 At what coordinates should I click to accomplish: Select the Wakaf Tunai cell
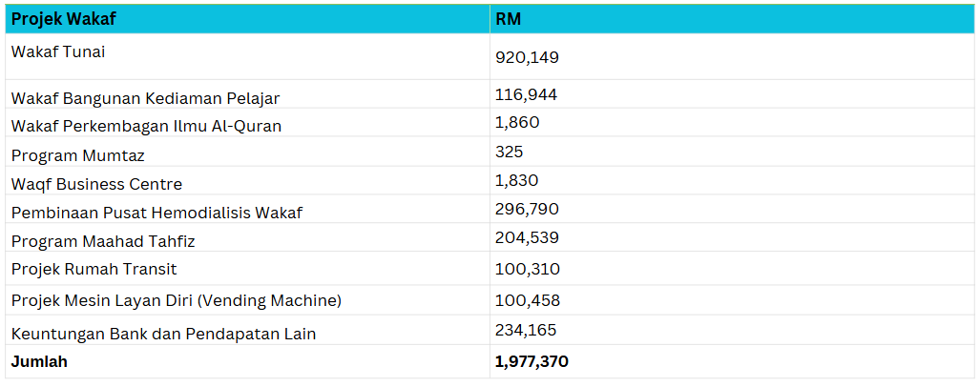(58, 51)
